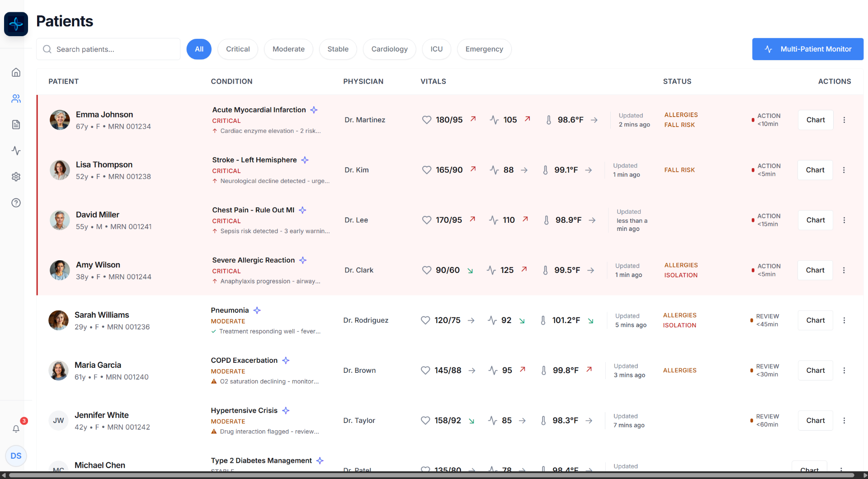Click the sparkle icon beside Severe Allergic Reaction

[x=303, y=260]
